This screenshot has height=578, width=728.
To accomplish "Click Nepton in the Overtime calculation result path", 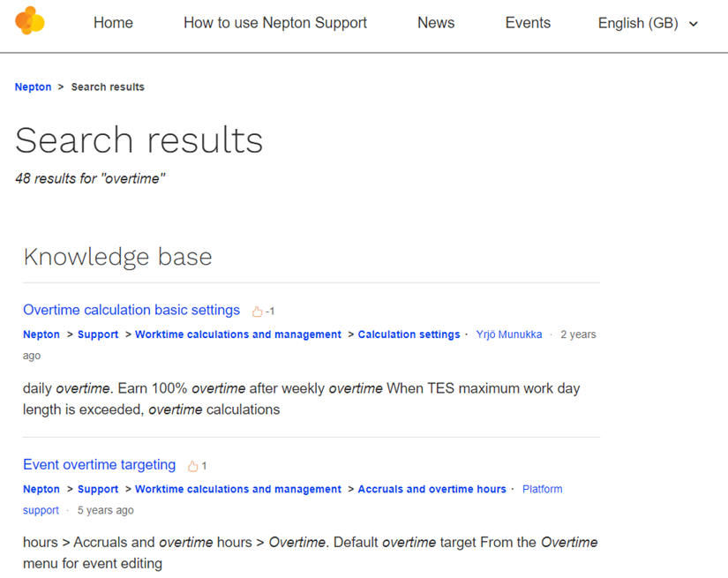I will [41, 334].
